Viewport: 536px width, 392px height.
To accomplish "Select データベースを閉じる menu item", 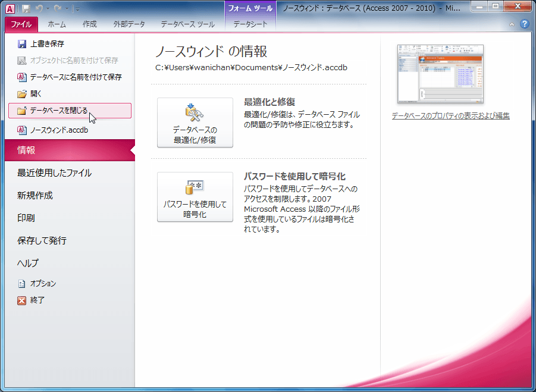I will point(70,111).
